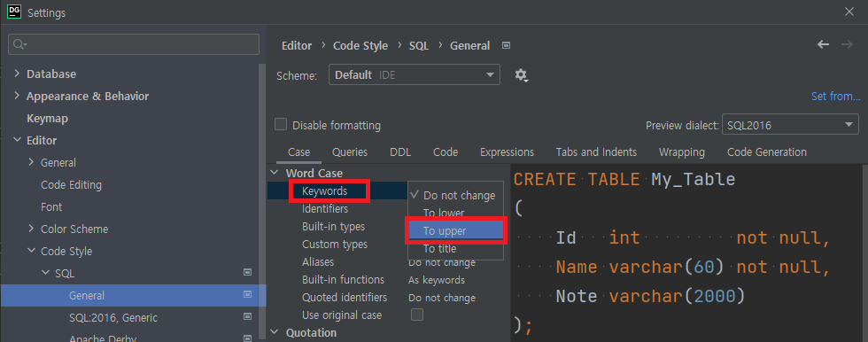The width and height of the screenshot is (868, 342).
Task: Collapse the SQL node in tree
Action: tap(45, 273)
